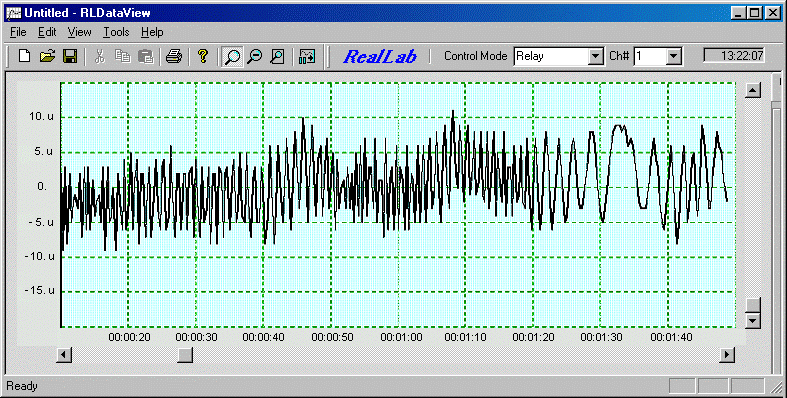Click the horizontal scrollbar thumb

[x=185, y=355]
